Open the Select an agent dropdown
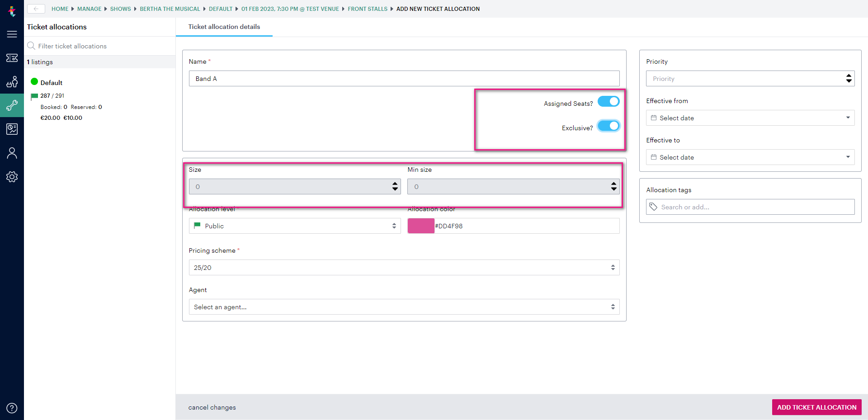868x420 pixels. (404, 307)
